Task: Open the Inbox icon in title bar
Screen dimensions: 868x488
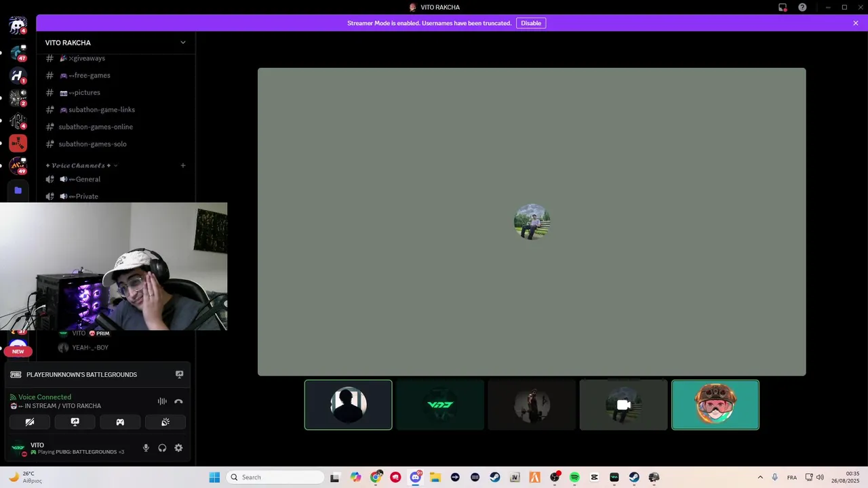Action: [x=783, y=7]
